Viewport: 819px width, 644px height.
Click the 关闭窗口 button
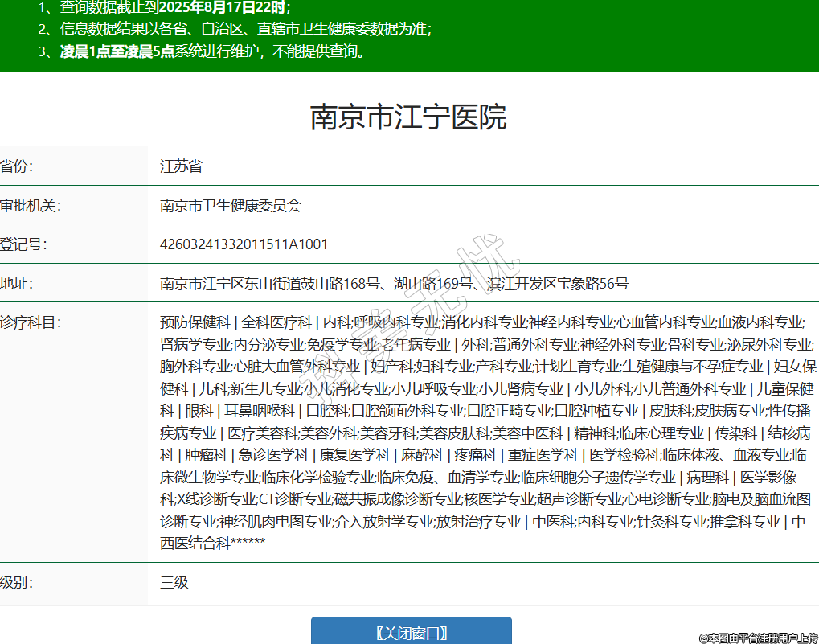click(411, 632)
